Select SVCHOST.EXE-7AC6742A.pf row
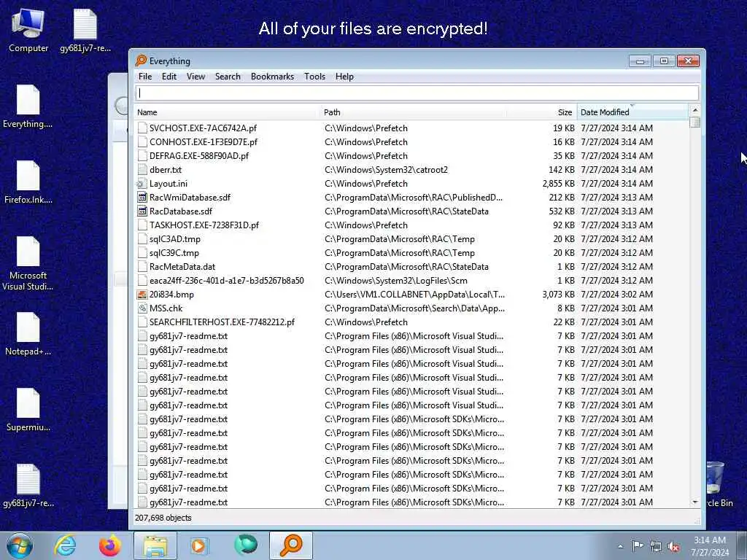This screenshot has width=747, height=560. point(412,128)
